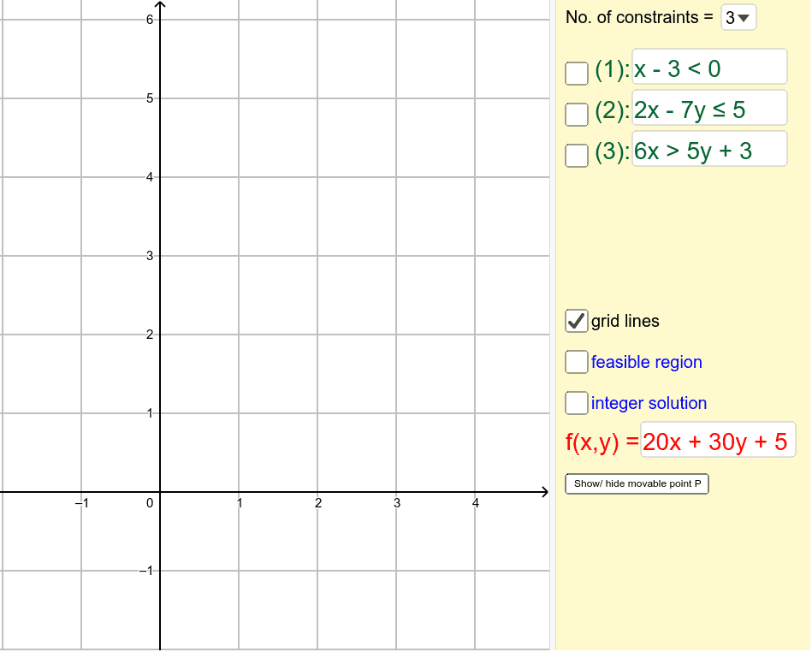This screenshot has height=652, width=812.
Task: Enable the integer solution display
Action: pos(576,403)
